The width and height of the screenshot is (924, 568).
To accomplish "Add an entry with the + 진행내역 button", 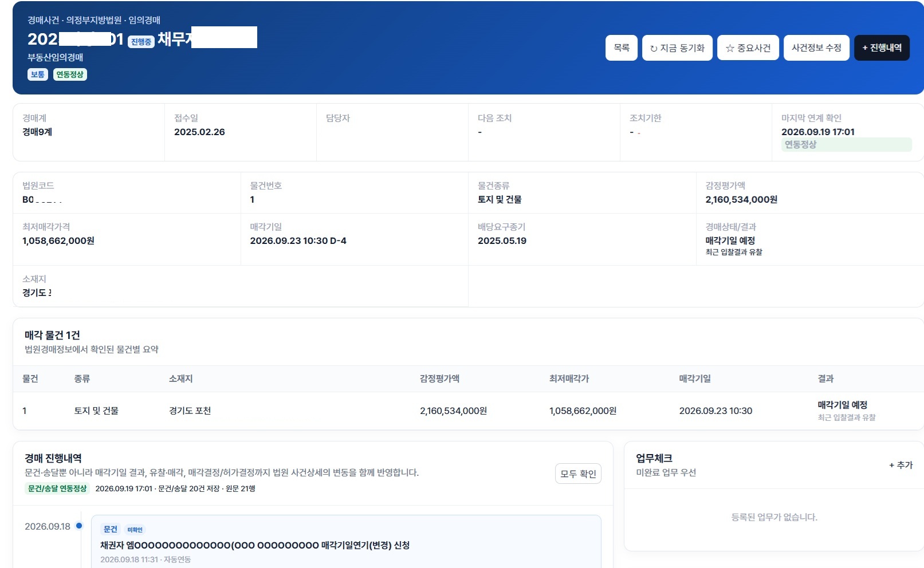I will tap(882, 48).
